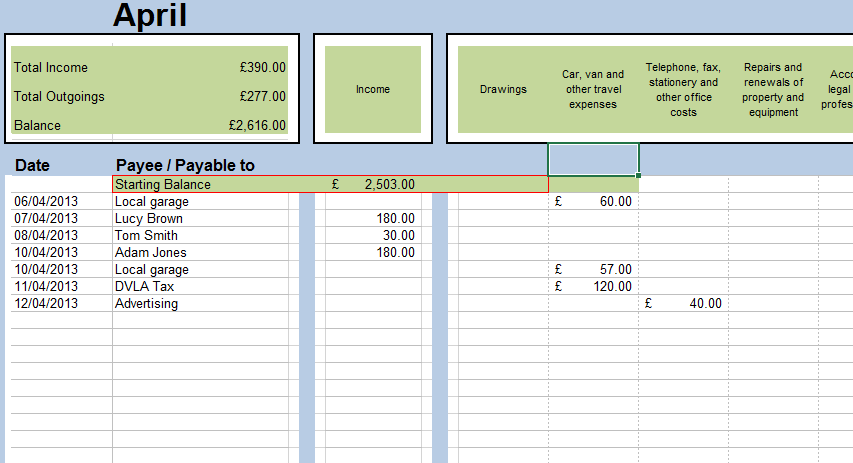Click the April month title
This screenshot has width=853, height=463.
coord(150,16)
